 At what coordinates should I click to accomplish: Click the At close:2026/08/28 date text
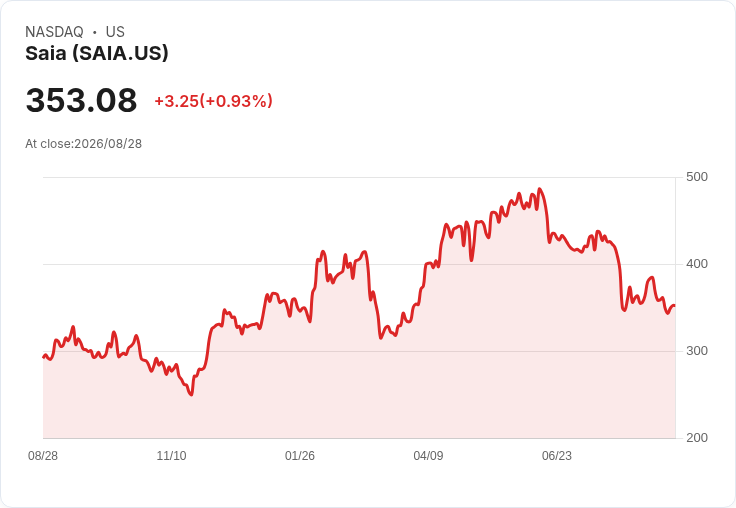(84, 144)
